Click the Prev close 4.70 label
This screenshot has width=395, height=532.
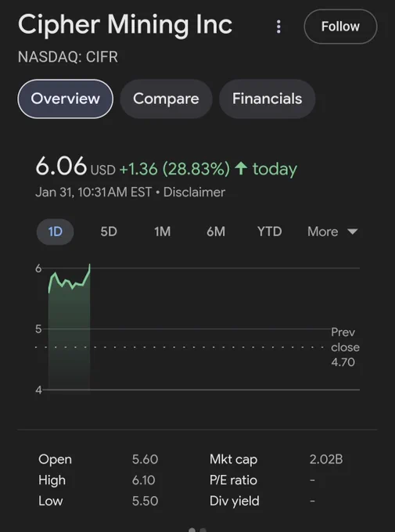(x=345, y=347)
